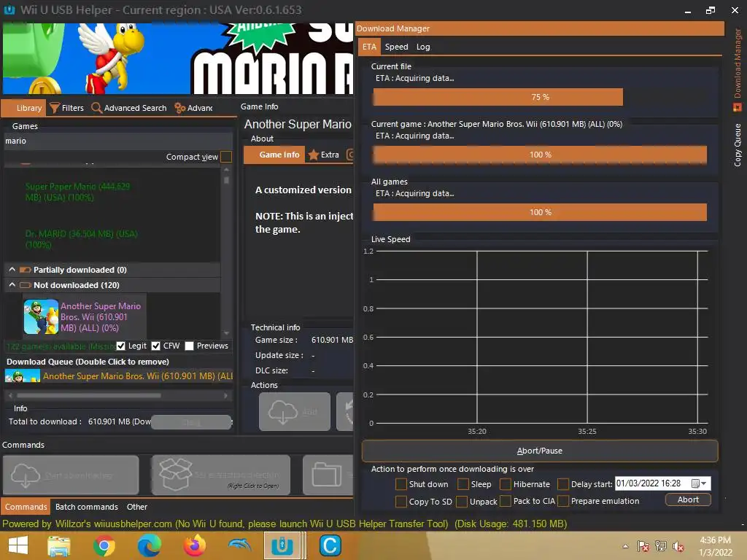Switch to the Library tab

(24, 108)
